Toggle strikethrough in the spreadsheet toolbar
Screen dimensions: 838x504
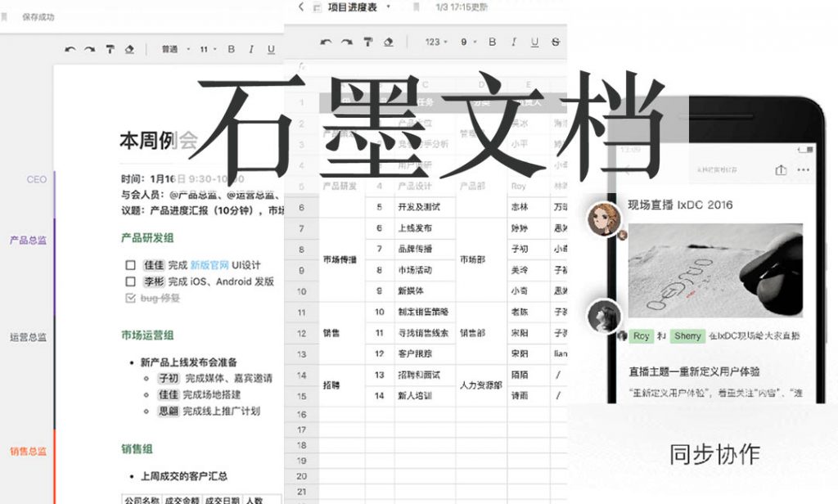[x=556, y=42]
